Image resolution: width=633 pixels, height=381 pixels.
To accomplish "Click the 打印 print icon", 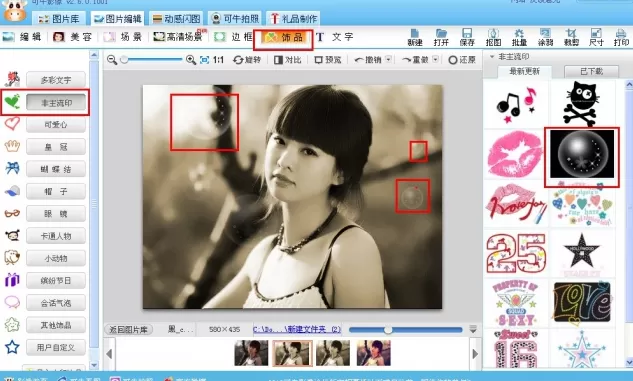I will pos(621,38).
